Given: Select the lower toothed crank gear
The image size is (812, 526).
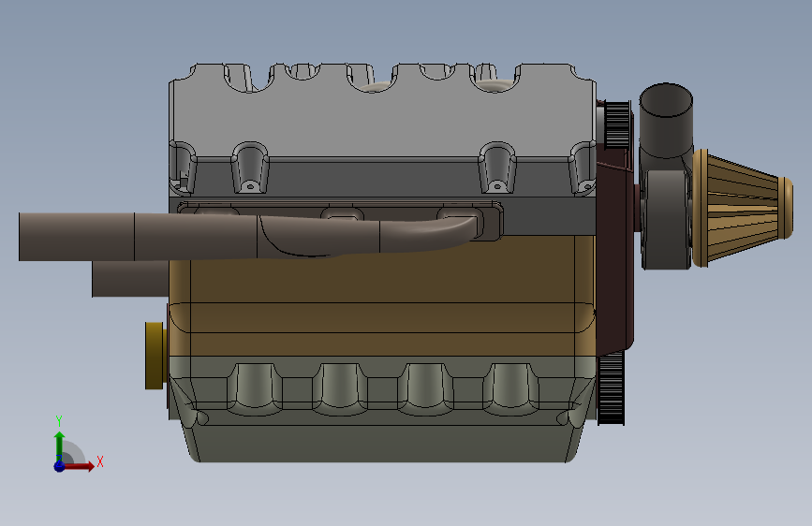Looking at the screenshot, I should (x=611, y=388).
